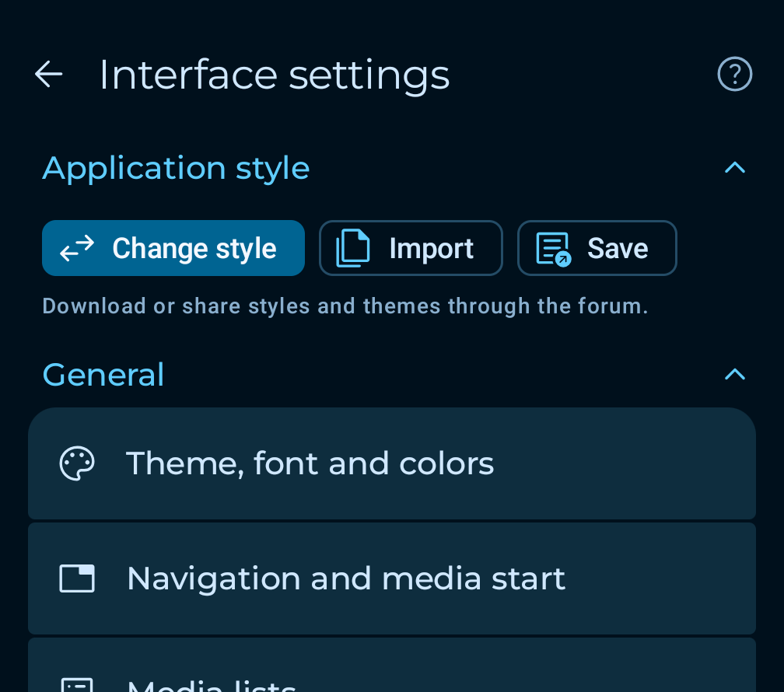Click the list icon beside Media lists
The image size is (784, 692).
pyautogui.click(x=78, y=684)
